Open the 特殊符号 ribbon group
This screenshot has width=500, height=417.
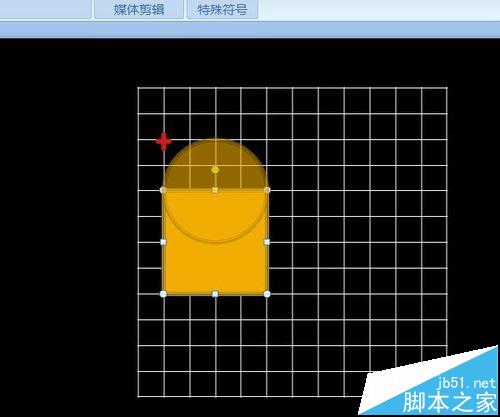tap(222, 9)
